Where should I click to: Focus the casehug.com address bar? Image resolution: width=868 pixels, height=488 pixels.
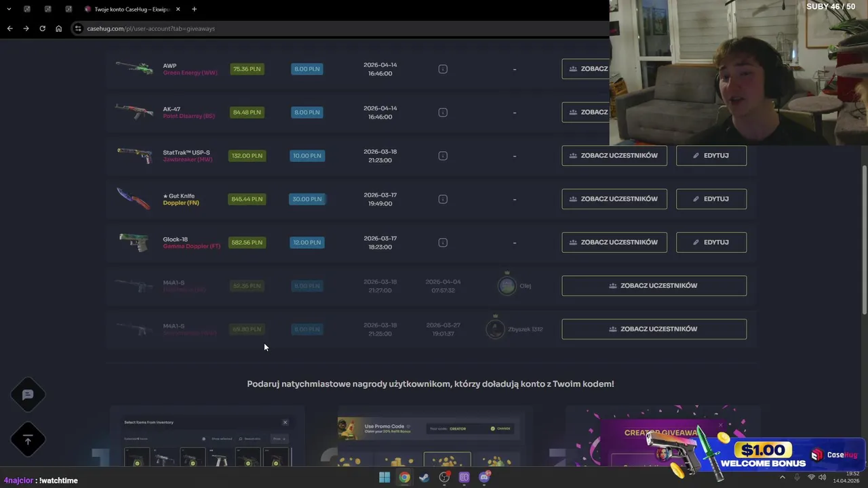coord(339,28)
